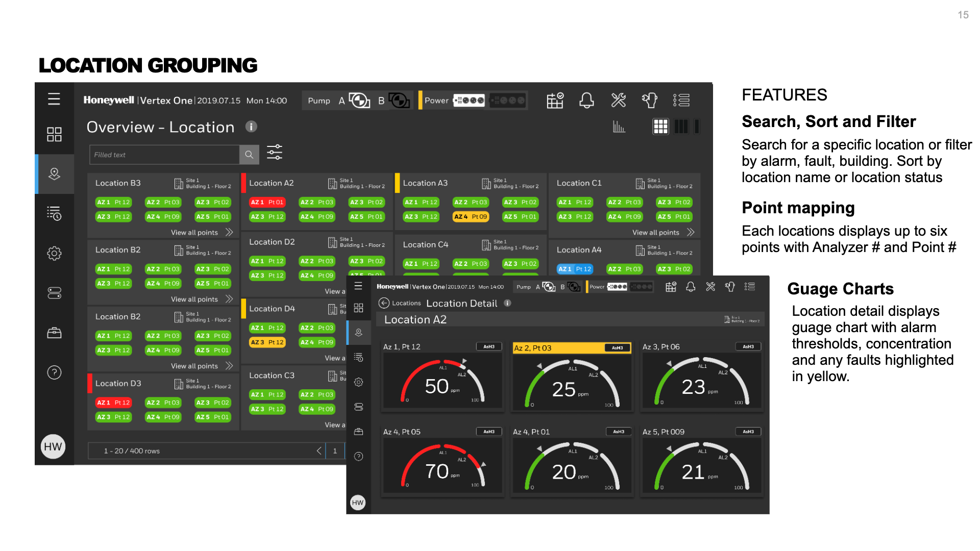Click previous page chevron in pagination
Screen dimensions: 980x551
pyautogui.click(x=319, y=450)
